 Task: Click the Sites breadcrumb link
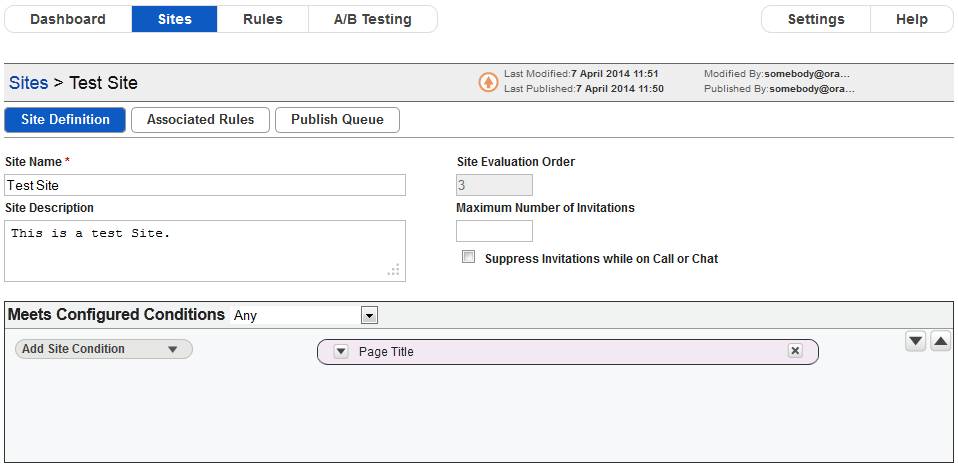pos(29,82)
